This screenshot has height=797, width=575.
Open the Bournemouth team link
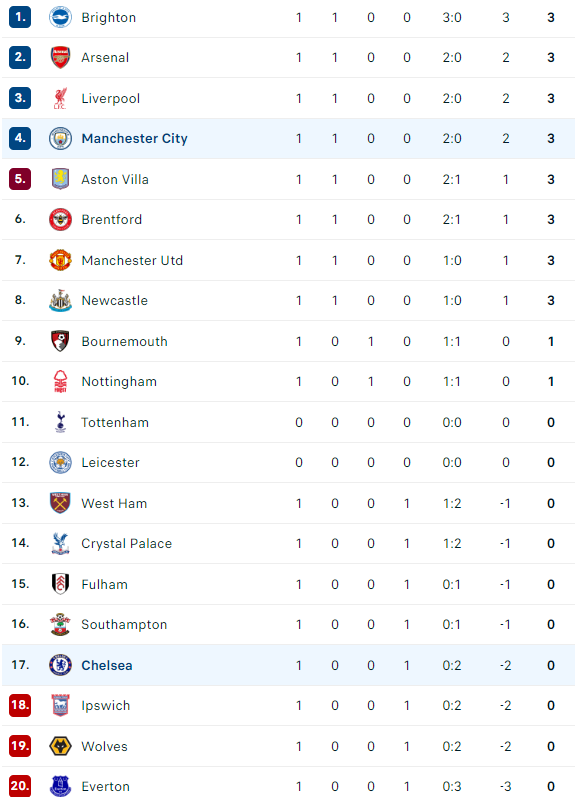(125, 341)
